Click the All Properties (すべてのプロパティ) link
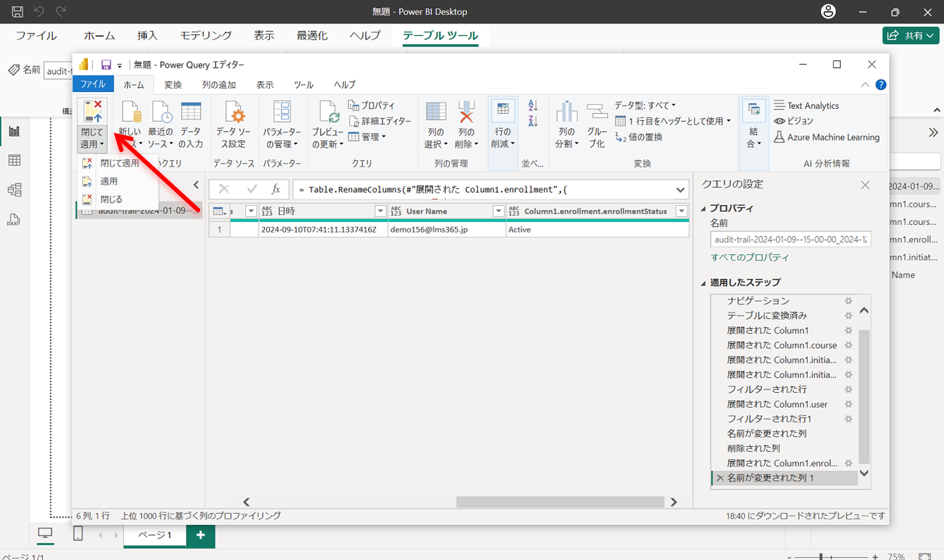 point(750,257)
